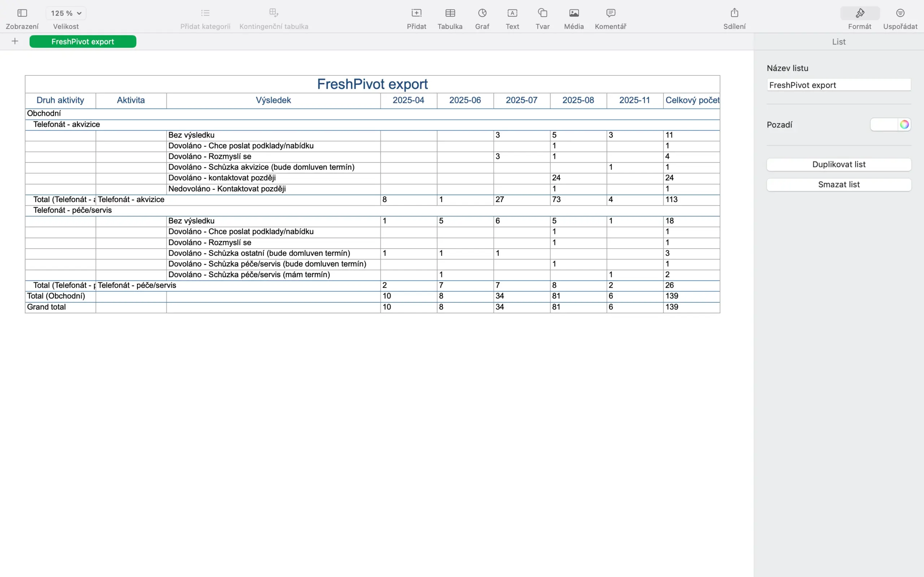Open the Tvar shapes icon
This screenshot has width=924, height=577.
(x=542, y=13)
